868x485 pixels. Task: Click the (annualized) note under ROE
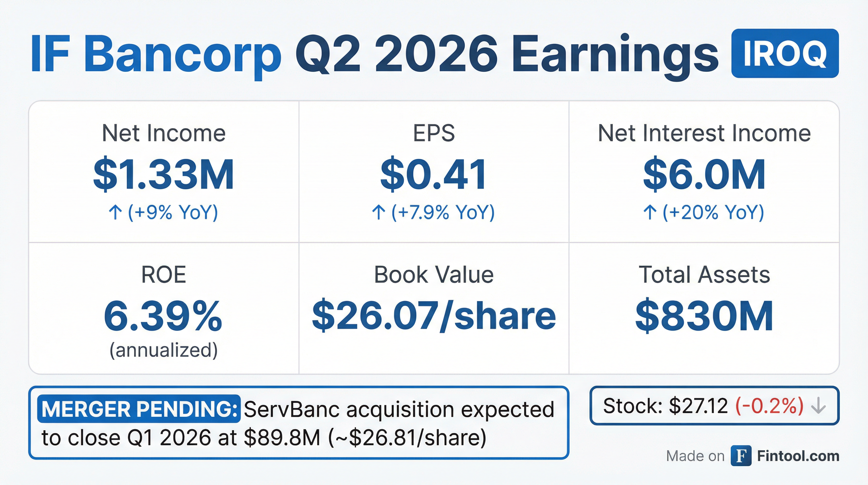163,350
